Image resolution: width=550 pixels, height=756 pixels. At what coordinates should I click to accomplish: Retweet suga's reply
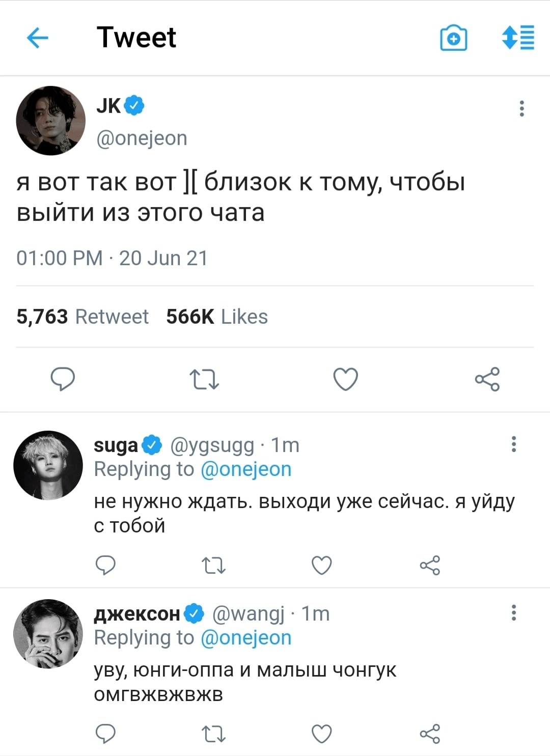coord(214,566)
